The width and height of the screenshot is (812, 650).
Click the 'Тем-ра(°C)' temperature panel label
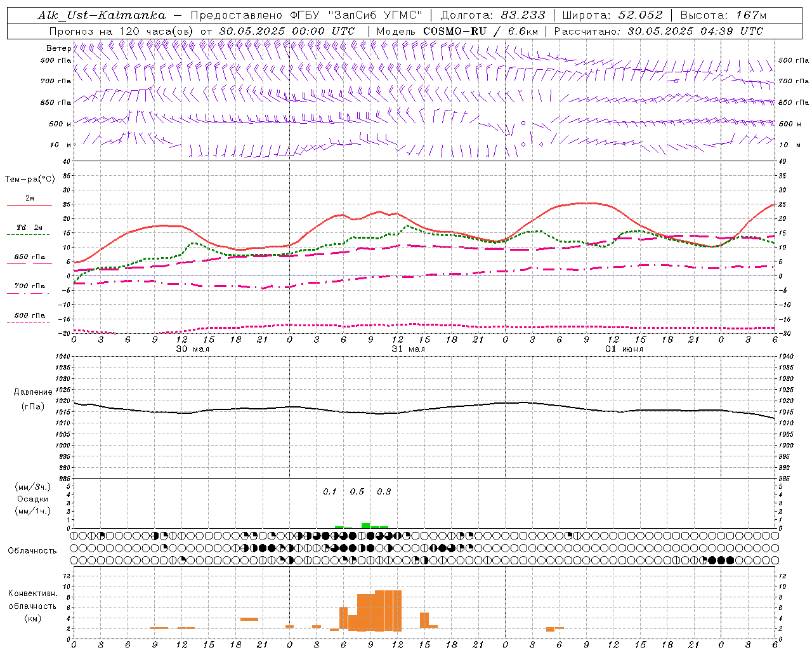click(x=30, y=180)
